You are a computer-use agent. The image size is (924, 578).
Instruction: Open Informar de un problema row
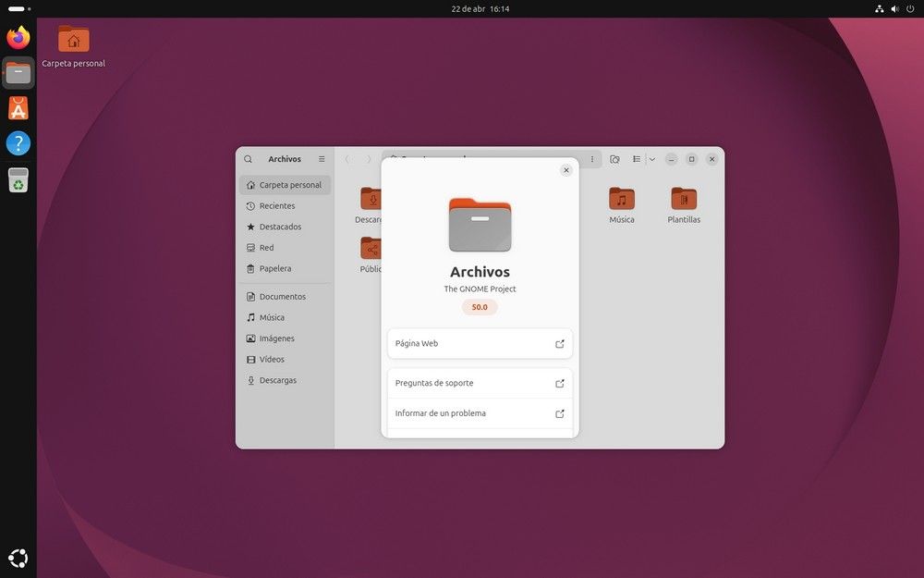click(x=480, y=413)
